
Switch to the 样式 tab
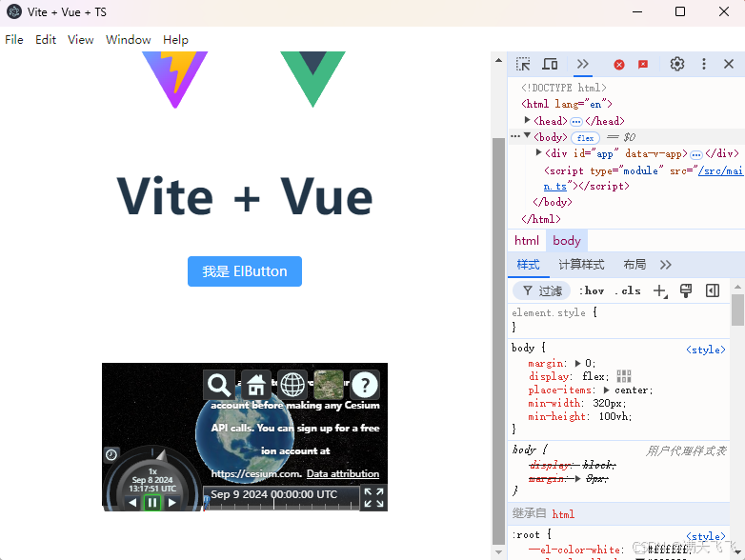[x=528, y=265]
